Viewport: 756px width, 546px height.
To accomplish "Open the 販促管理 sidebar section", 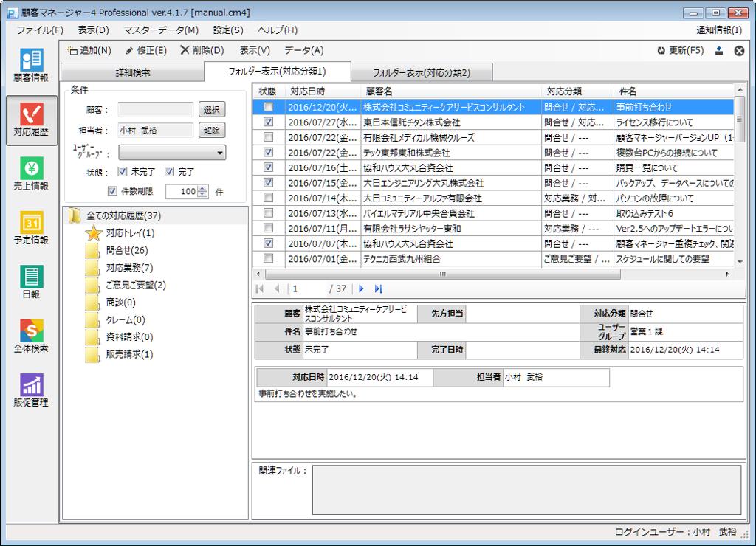I will tap(31, 390).
